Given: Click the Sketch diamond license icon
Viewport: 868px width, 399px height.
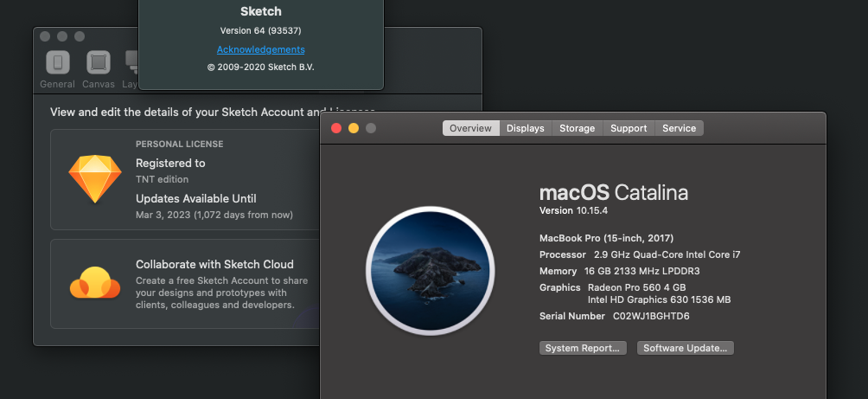Looking at the screenshot, I should click(94, 179).
